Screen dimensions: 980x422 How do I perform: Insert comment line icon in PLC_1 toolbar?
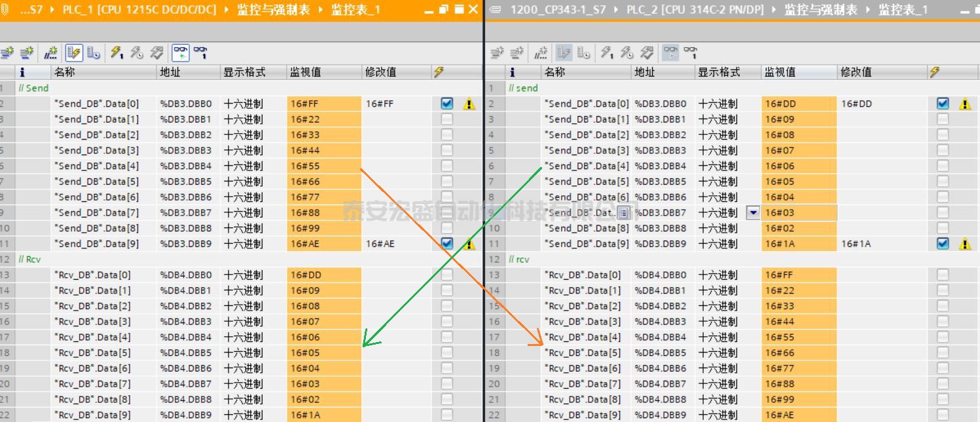pos(50,53)
